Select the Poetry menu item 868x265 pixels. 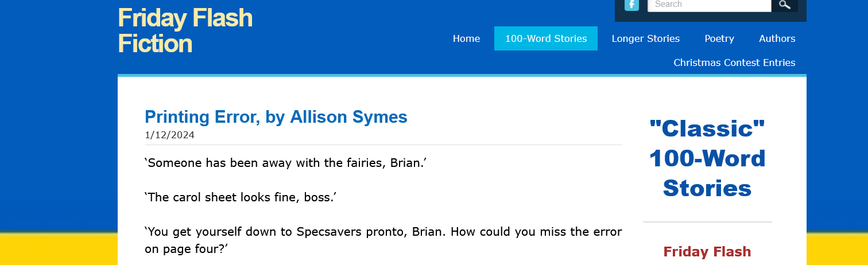[719, 38]
